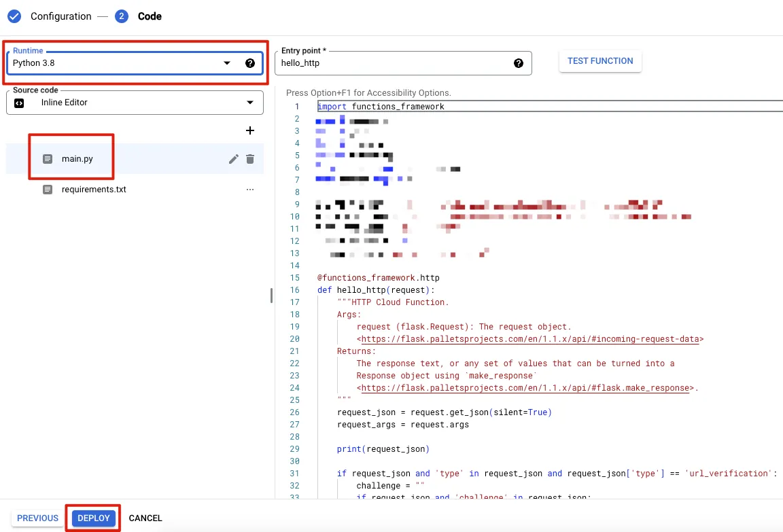Click the Runtime help question mark icon
Image resolution: width=783 pixels, height=532 pixels.
[x=250, y=63]
